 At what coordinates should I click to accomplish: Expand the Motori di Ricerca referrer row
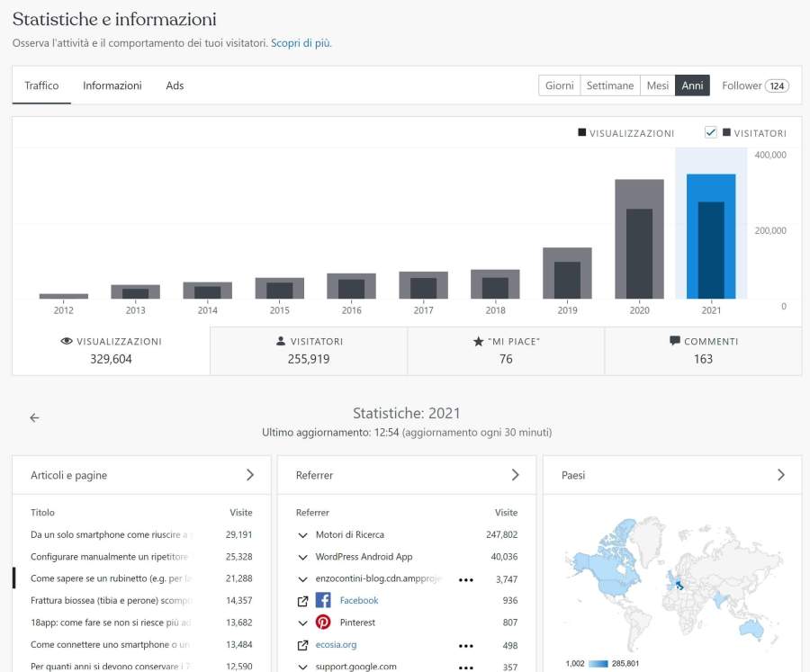click(x=302, y=535)
